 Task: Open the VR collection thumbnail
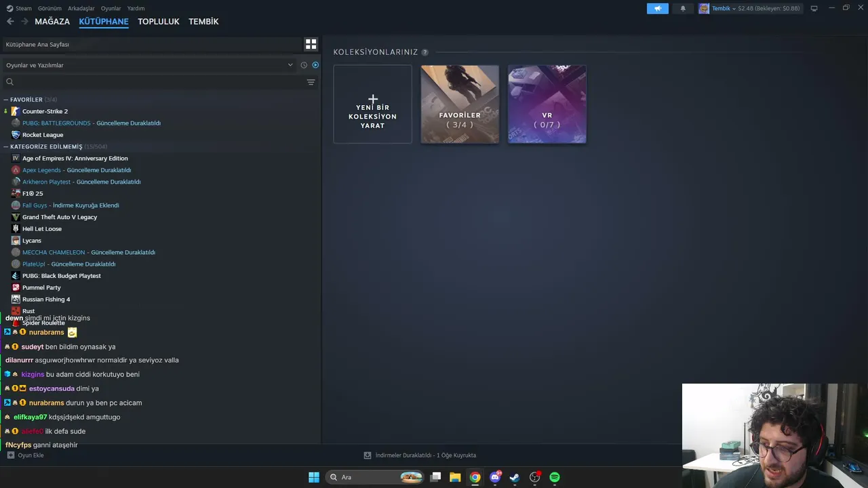coord(547,104)
